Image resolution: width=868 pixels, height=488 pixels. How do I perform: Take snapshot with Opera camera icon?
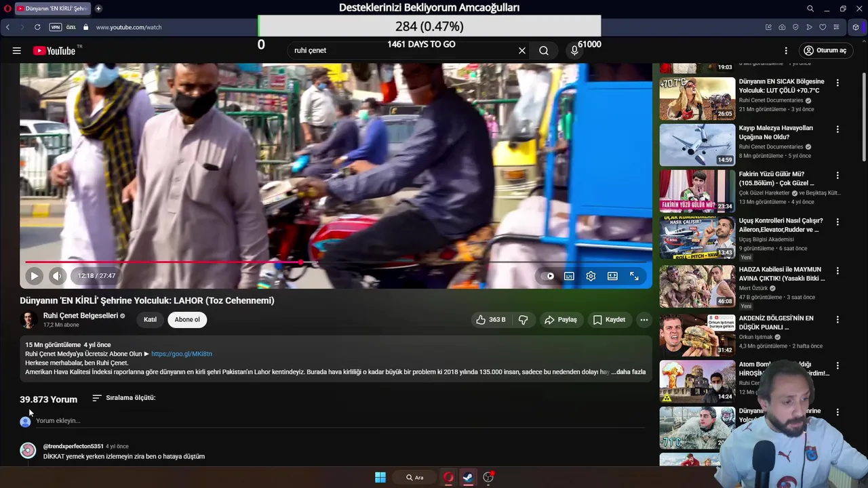(782, 27)
